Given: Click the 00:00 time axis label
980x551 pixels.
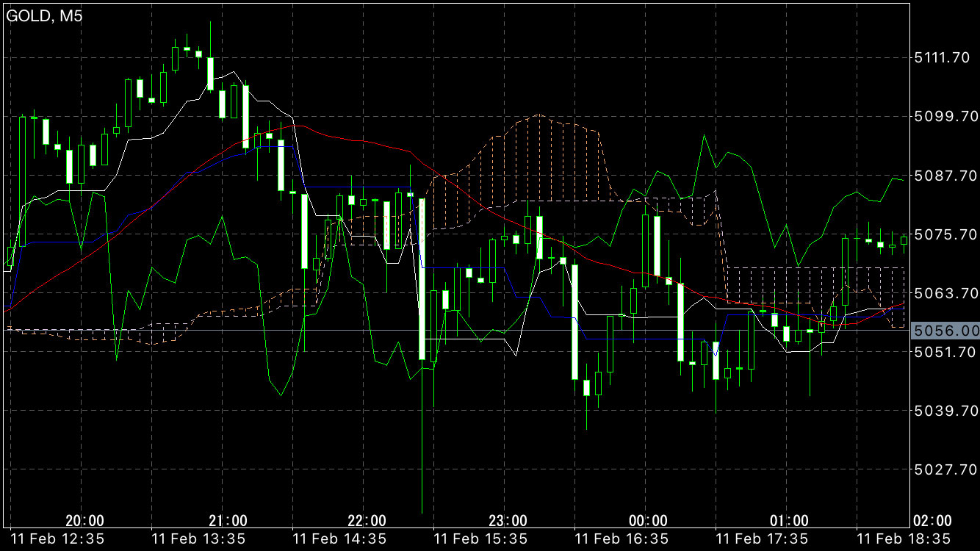Looking at the screenshot, I should click(x=649, y=521).
